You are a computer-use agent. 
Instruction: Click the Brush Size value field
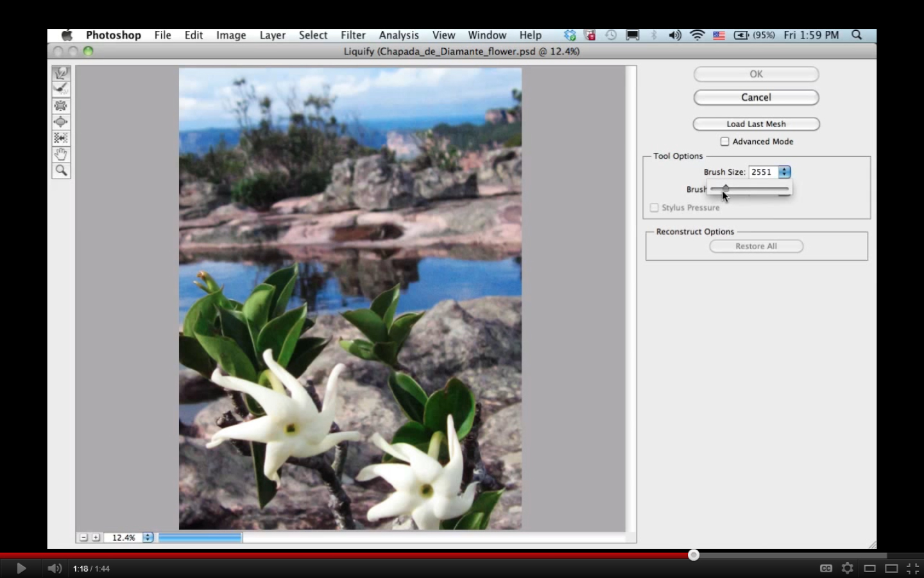(763, 172)
